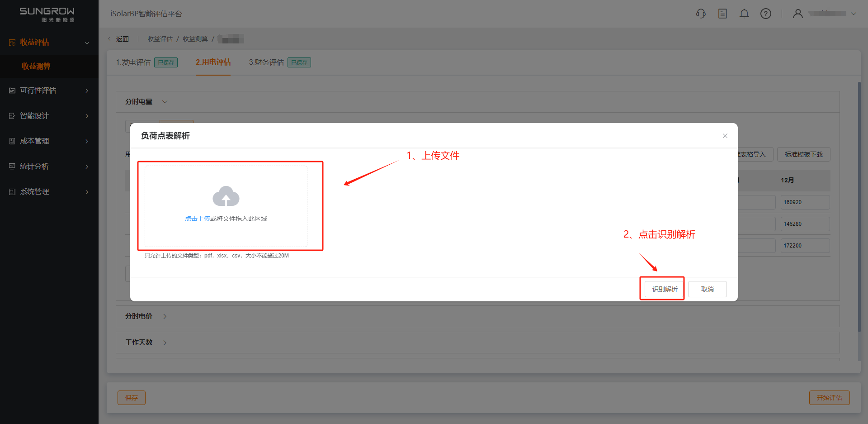Open 系统管理 sidebar menu

(x=49, y=192)
